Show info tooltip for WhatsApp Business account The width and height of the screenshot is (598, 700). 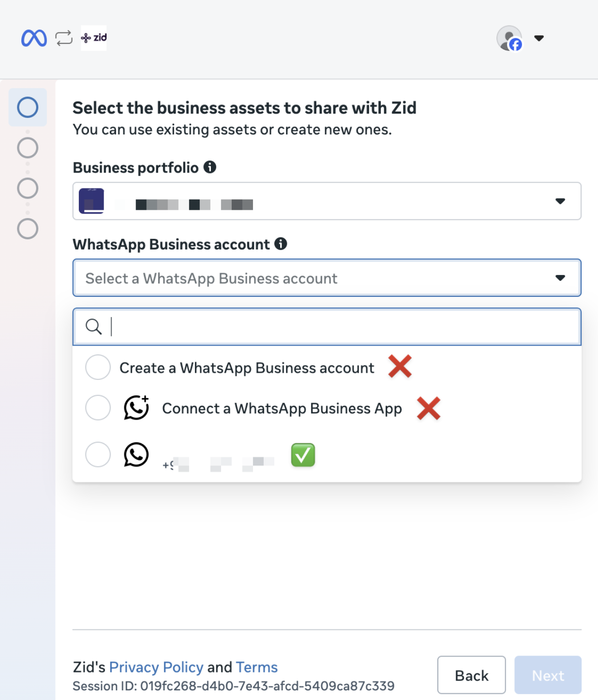(x=281, y=244)
